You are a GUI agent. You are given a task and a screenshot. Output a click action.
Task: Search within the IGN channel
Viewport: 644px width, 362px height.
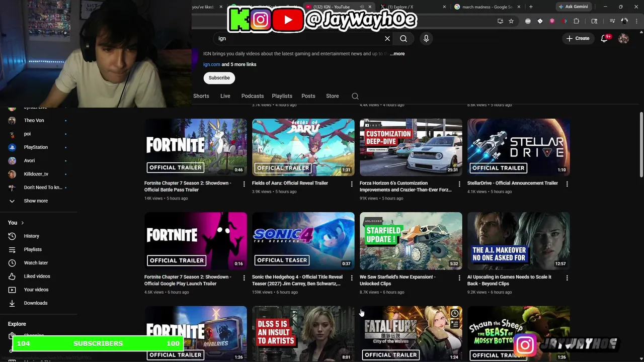click(x=355, y=96)
